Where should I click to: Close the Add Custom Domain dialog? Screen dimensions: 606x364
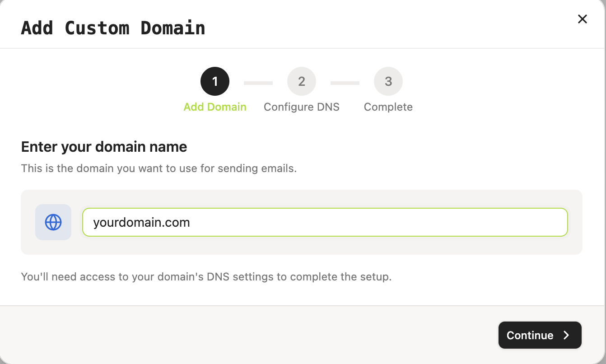coord(583,19)
